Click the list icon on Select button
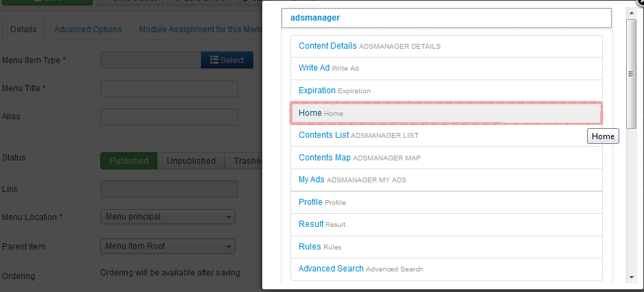 pyautogui.click(x=214, y=60)
